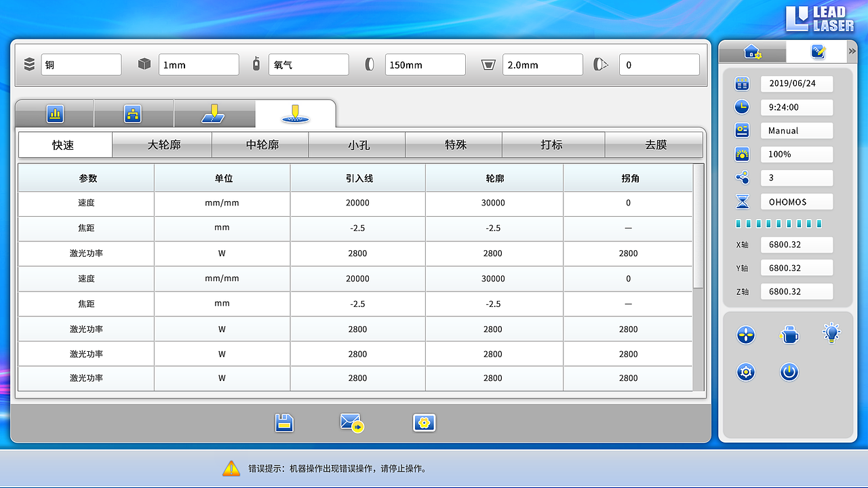Click the orange warning triangle icon
The width and height of the screenshot is (868, 488).
[x=231, y=468]
